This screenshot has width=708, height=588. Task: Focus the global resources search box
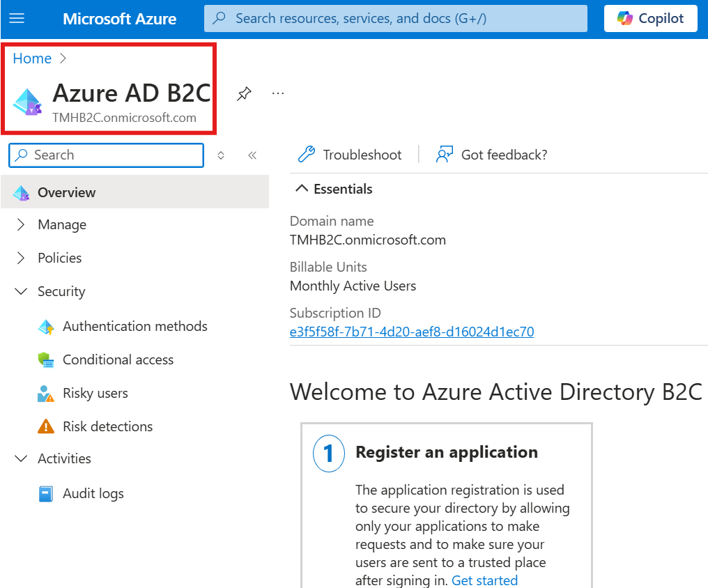tap(396, 19)
